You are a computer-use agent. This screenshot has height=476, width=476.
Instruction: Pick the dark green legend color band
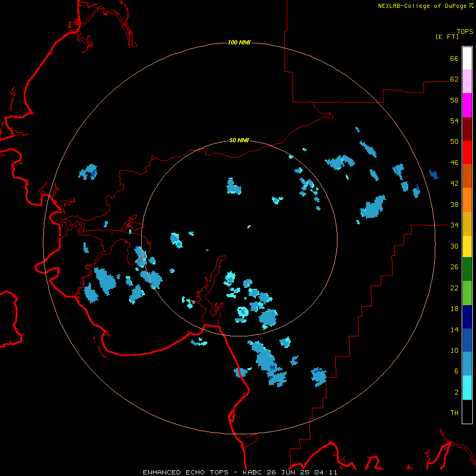(467, 269)
